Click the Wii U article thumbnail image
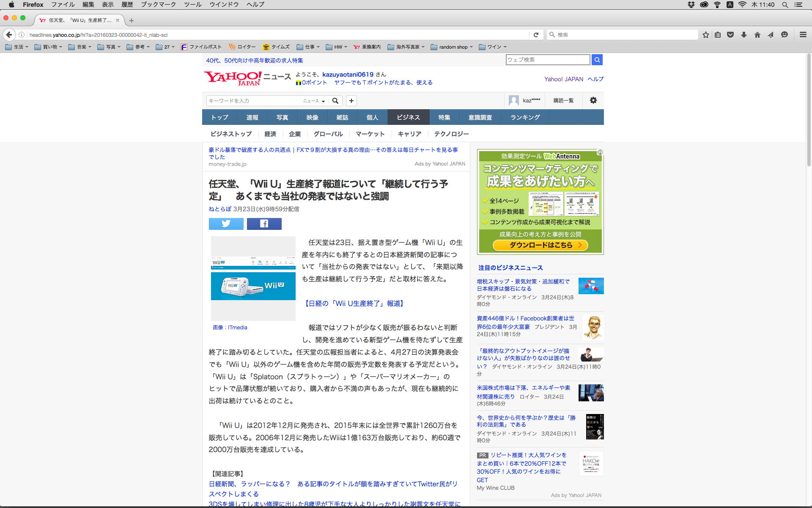This screenshot has width=812, height=508. pyautogui.click(x=253, y=278)
